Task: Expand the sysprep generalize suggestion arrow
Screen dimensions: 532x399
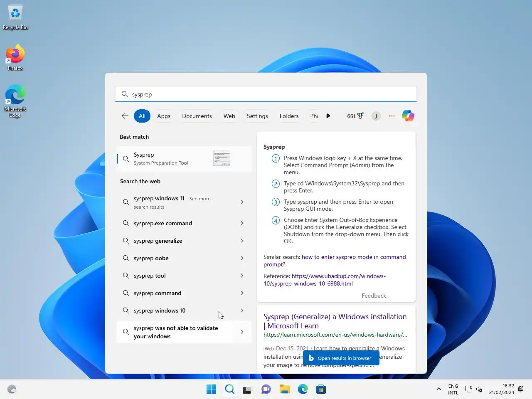Action: pyautogui.click(x=242, y=241)
